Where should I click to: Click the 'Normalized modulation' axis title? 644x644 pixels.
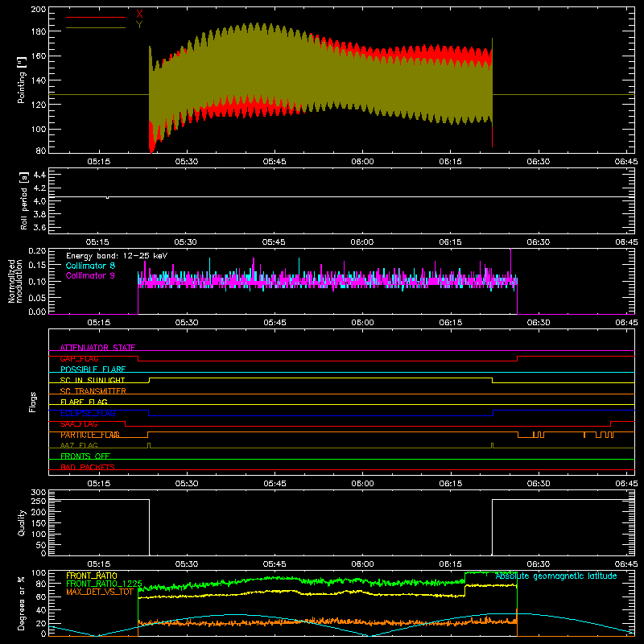(x=14, y=281)
